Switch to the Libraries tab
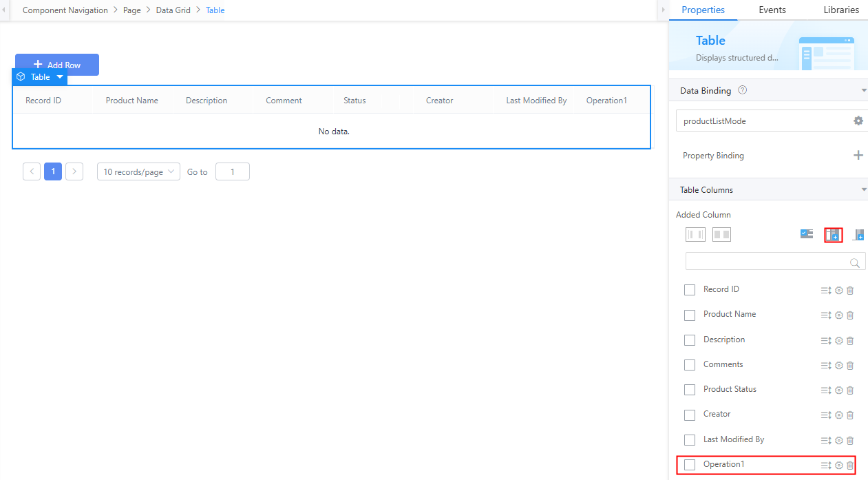The image size is (868, 480). point(841,10)
